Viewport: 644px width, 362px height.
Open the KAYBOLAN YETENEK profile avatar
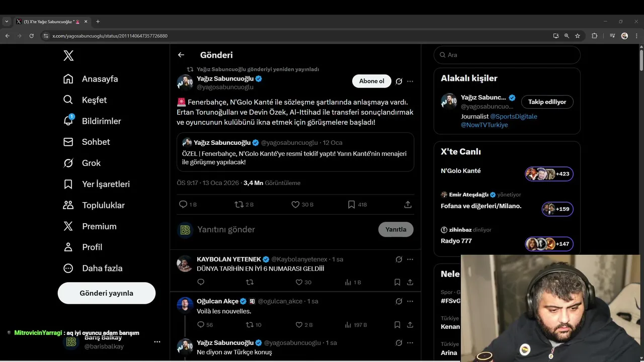185,263
